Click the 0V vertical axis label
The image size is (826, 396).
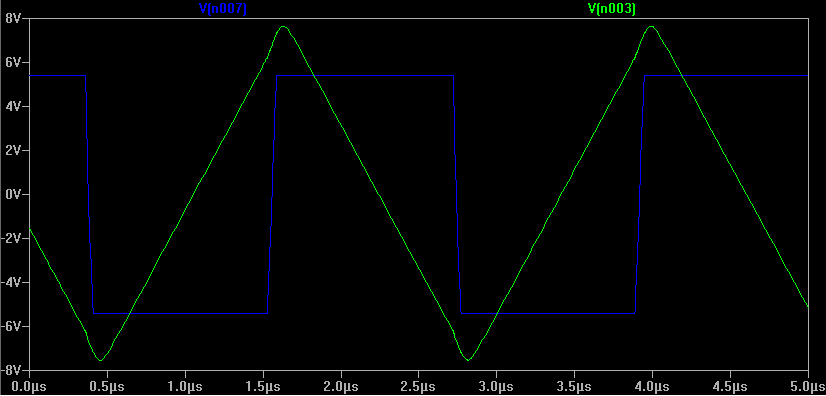pos(14,194)
